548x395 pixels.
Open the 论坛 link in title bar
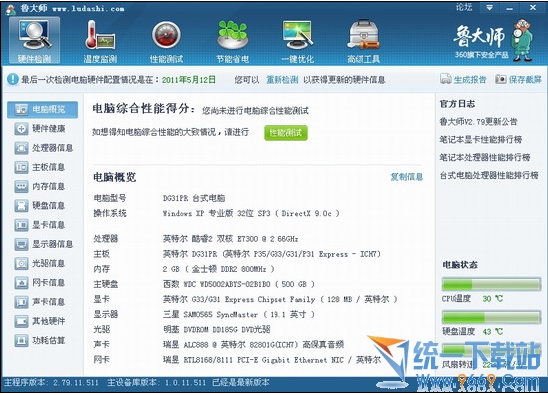pyautogui.click(x=464, y=7)
